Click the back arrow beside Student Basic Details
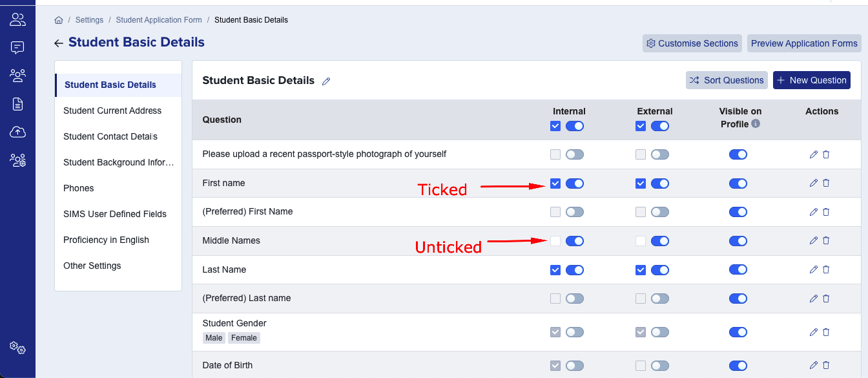The image size is (868, 378). pyautogui.click(x=59, y=43)
